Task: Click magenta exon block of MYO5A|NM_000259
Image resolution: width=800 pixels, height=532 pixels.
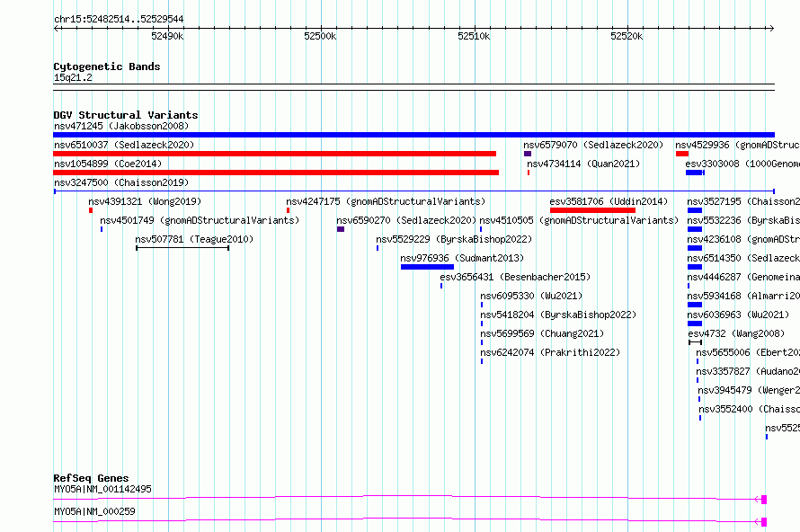Action: pyautogui.click(x=764, y=522)
